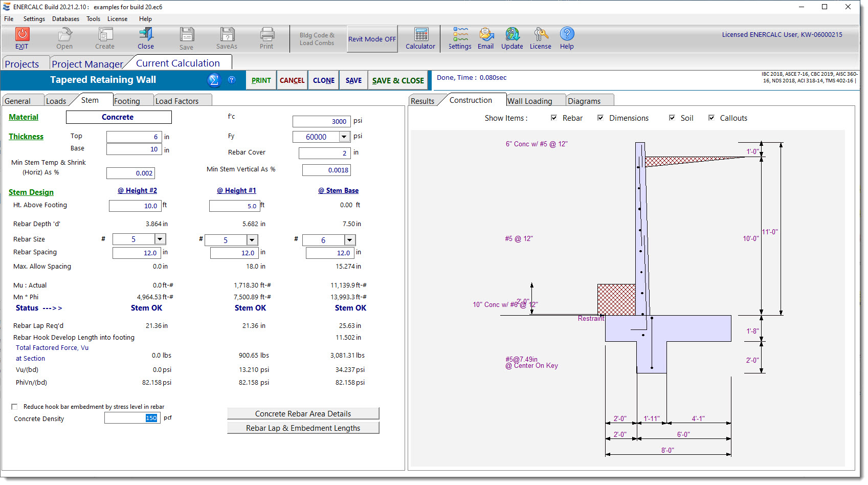Viewport: 868px width, 485px height.
Task: Close the calculation via the Close icon
Action: (146, 34)
